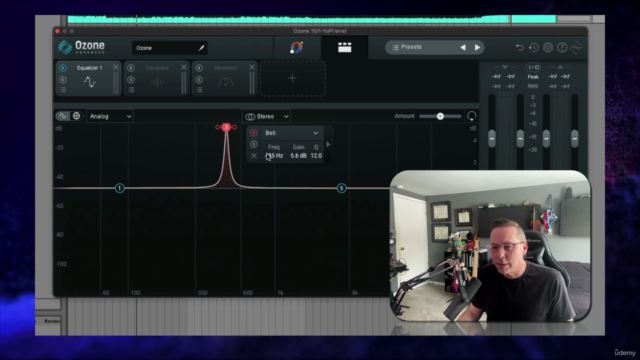Toggle bypass power on Maximizer module
This screenshot has width=640, height=360.
point(199,68)
